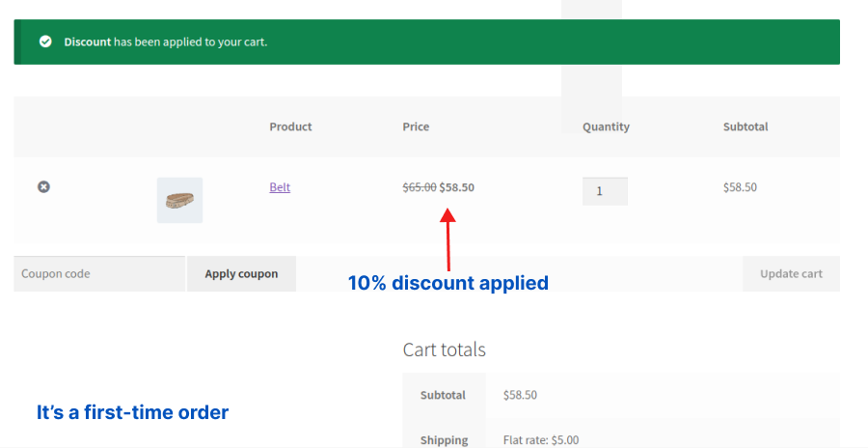Click the Shipping label in Cart totals
Image resolution: width=868 pixels, height=448 pixels.
[x=444, y=440]
